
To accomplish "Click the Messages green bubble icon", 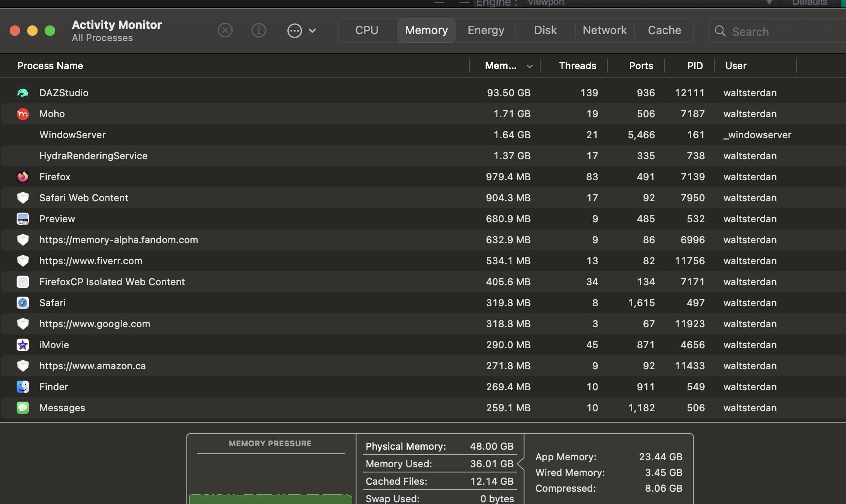I will (23, 408).
